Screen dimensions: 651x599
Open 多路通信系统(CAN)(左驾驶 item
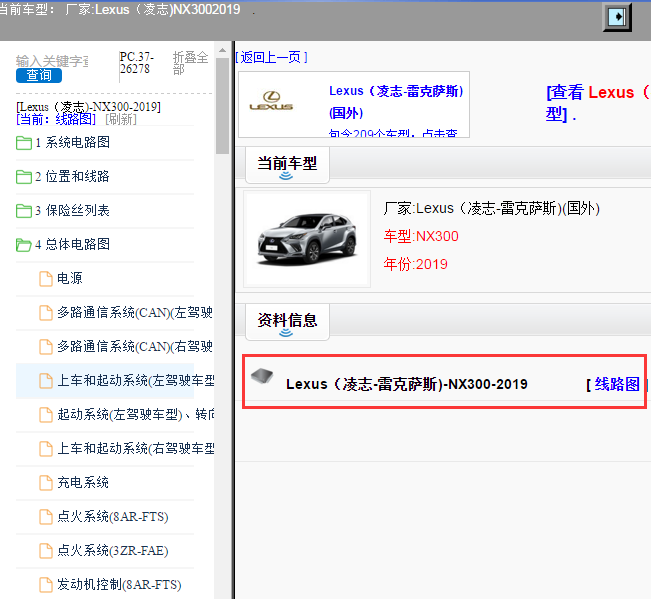point(135,312)
